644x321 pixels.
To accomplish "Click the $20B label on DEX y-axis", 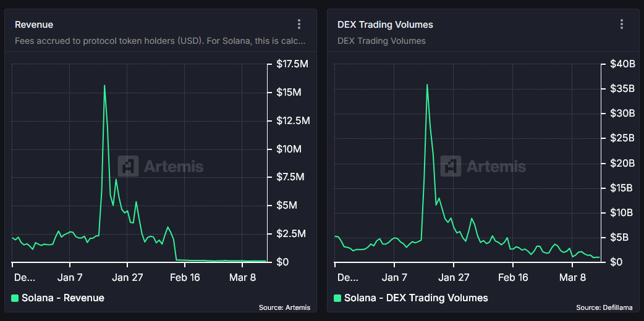I will [622, 163].
